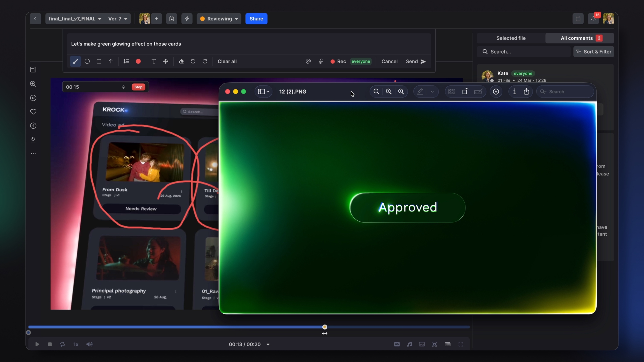Click the Share button
The height and width of the screenshot is (362, 644).
256,19
